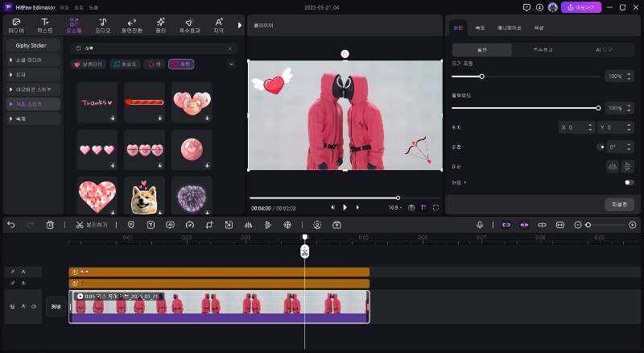Select the crop tool in timeline toolbar
Screen dimensions: 644x353
[209, 225]
